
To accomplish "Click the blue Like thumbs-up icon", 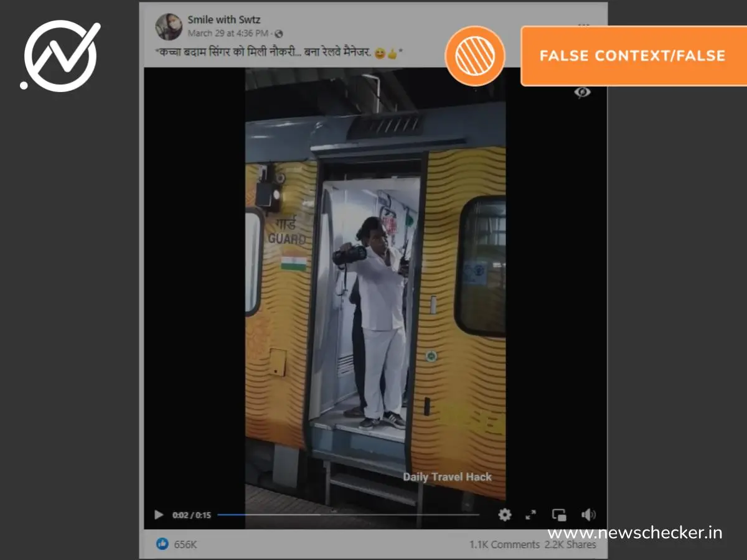I will pos(162,544).
